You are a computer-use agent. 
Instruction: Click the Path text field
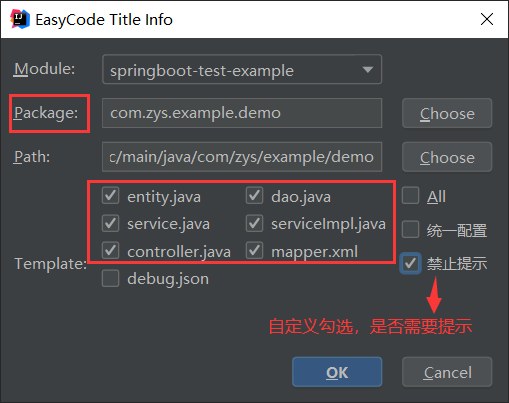(242, 157)
